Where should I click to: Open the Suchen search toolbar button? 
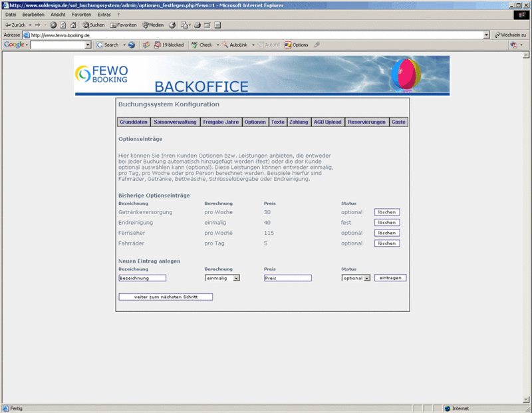94,25
